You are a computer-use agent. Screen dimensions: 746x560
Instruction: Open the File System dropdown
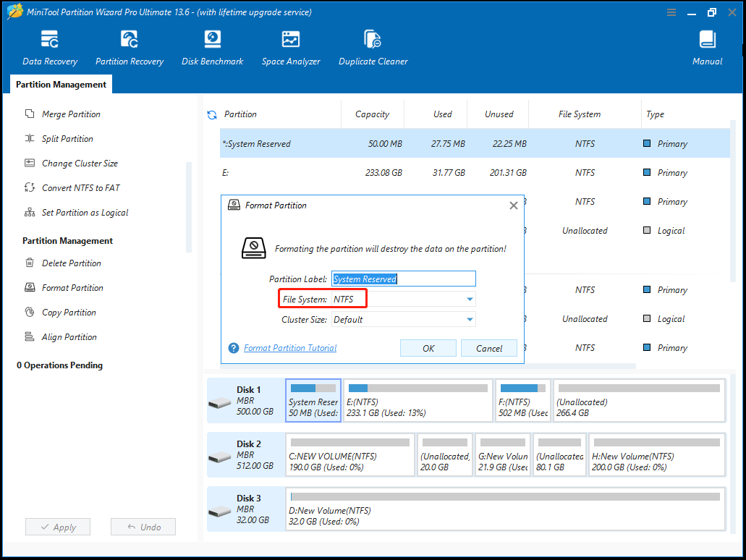[404, 300]
